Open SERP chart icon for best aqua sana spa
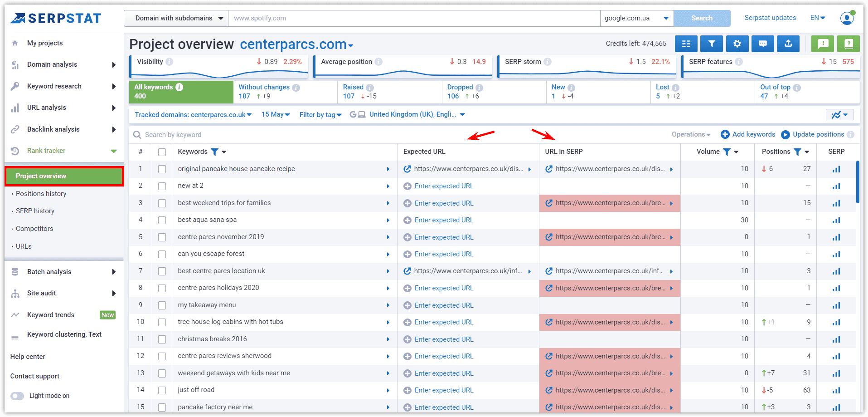The width and height of the screenshot is (868, 417). point(836,220)
